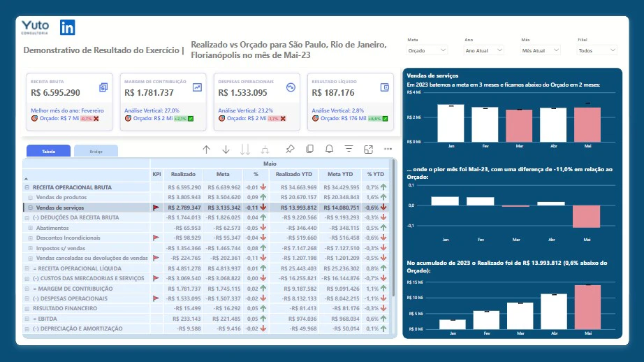Expand the Abatimentos row
The height and width of the screenshot is (362, 644).
pyautogui.click(x=31, y=228)
